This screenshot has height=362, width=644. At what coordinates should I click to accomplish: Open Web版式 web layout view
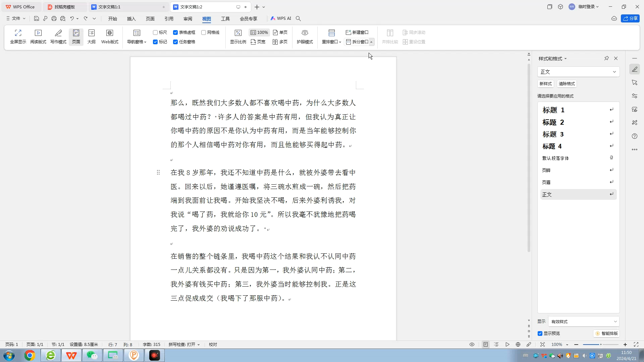(x=110, y=36)
